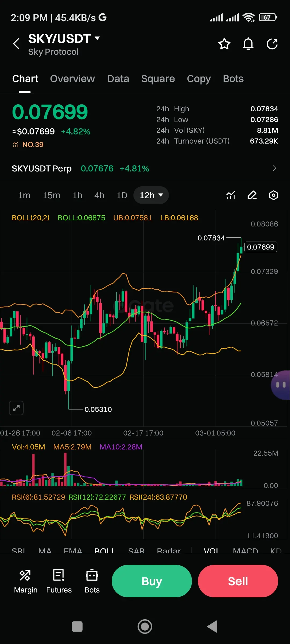Open the Bots tab at top

click(x=233, y=79)
